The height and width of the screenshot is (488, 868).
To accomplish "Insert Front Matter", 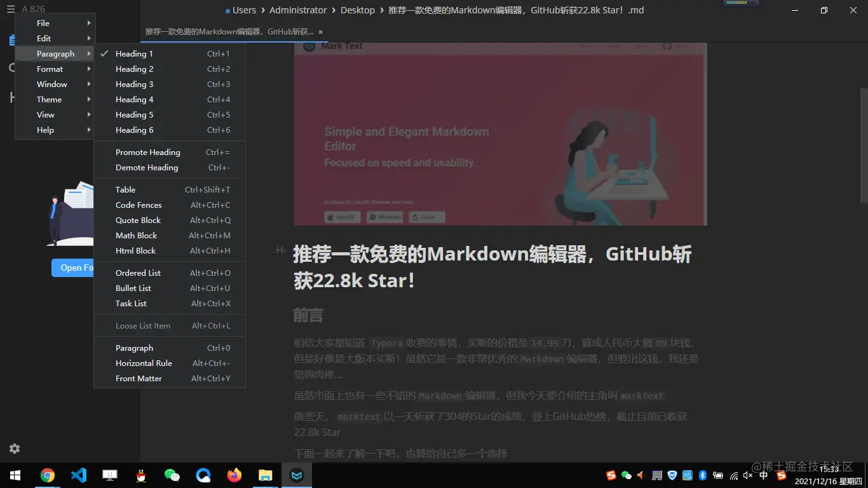I will click(170, 379).
